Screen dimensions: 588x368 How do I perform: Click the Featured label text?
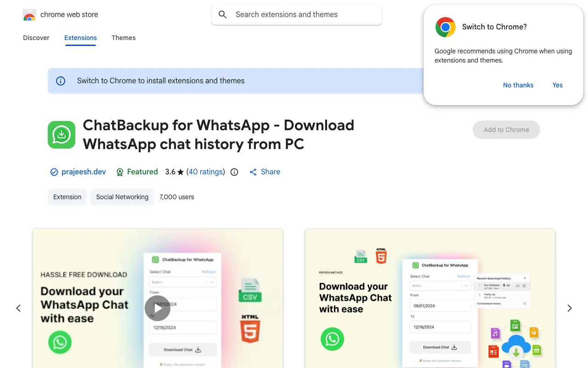tap(142, 172)
